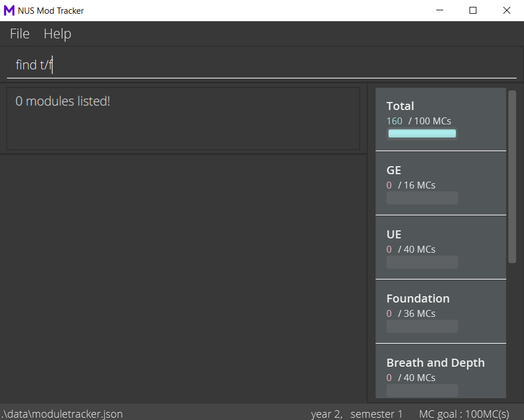Open the Help menu
Viewport: 524px width, 420px height.
tap(57, 34)
